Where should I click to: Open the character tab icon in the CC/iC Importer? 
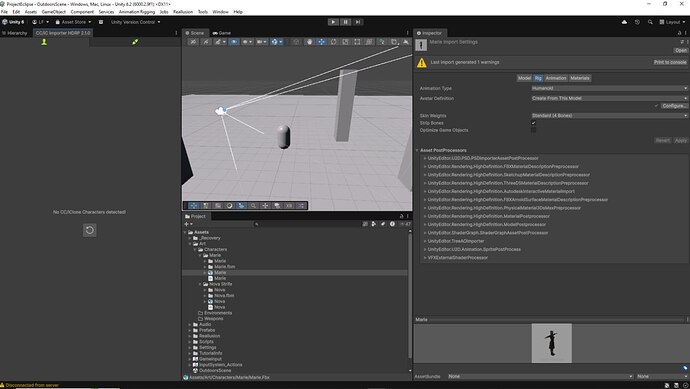point(44,42)
